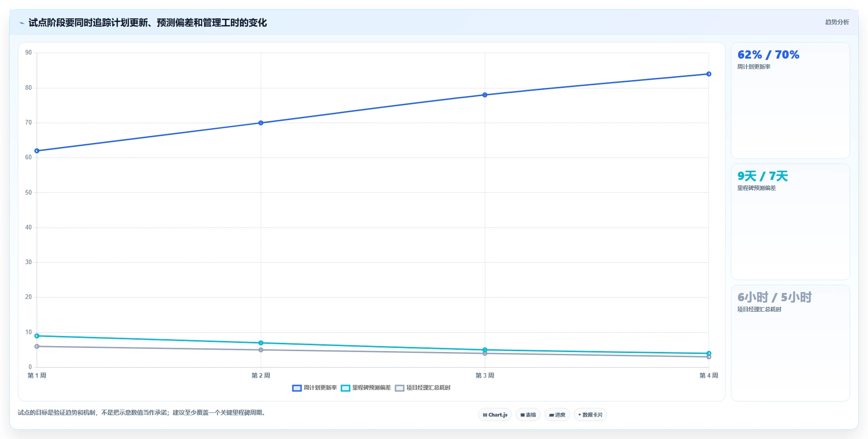Image resolution: width=868 pixels, height=439 pixels.
Task: Click the cyan line point at 第 1 周
Action: (37, 336)
